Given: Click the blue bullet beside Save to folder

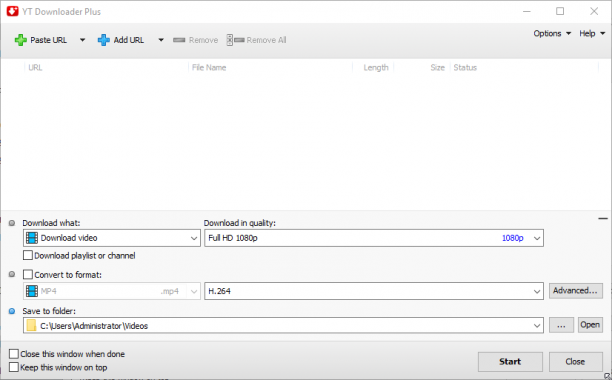Looking at the screenshot, I should [x=12, y=311].
